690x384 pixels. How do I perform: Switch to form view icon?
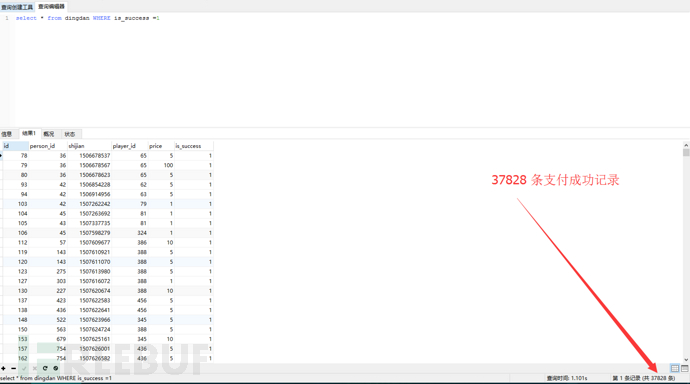[685, 368]
